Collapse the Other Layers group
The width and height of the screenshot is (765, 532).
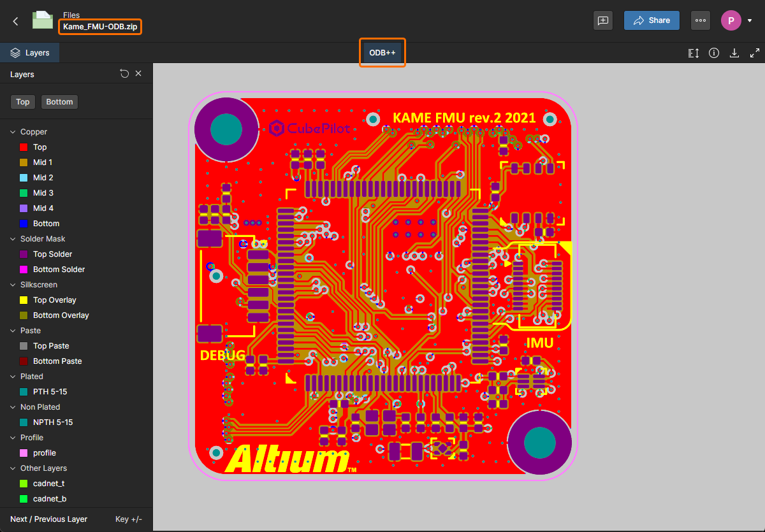pos(12,468)
